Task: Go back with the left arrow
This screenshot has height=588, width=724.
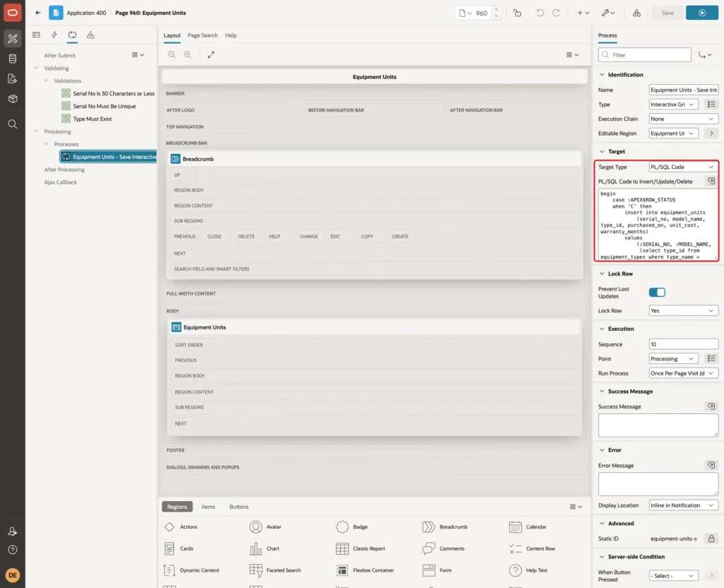Action: pyautogui.click(x=38, y=13)
